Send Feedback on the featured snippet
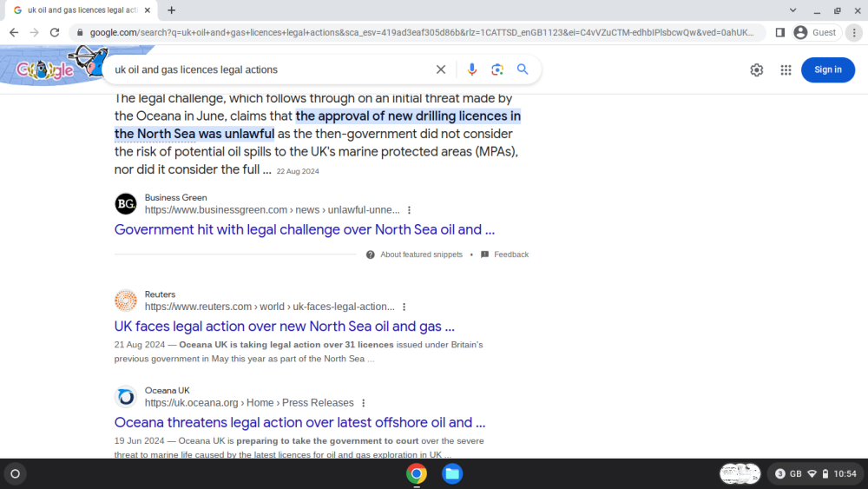 pos(511,254)
